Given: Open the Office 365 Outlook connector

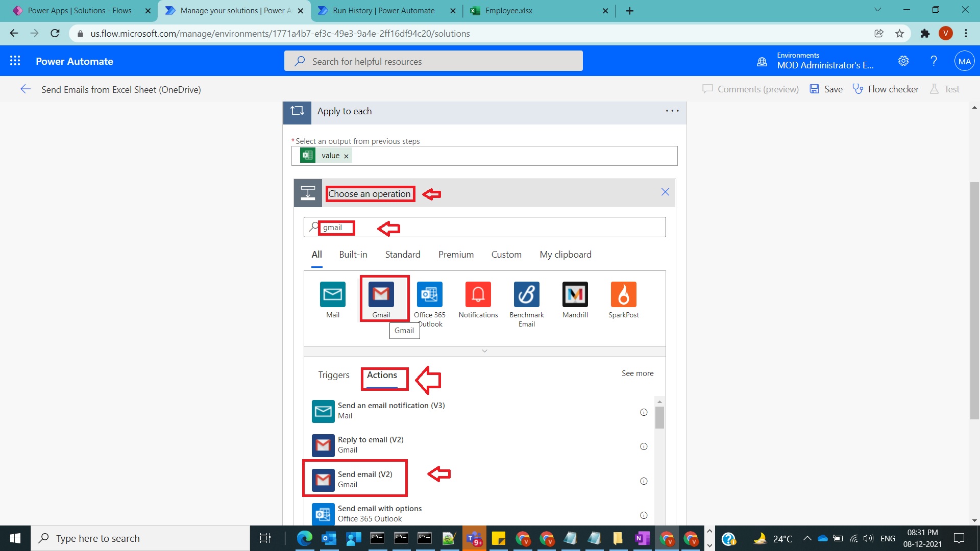Looking at the screenshot, I should 429,294.
